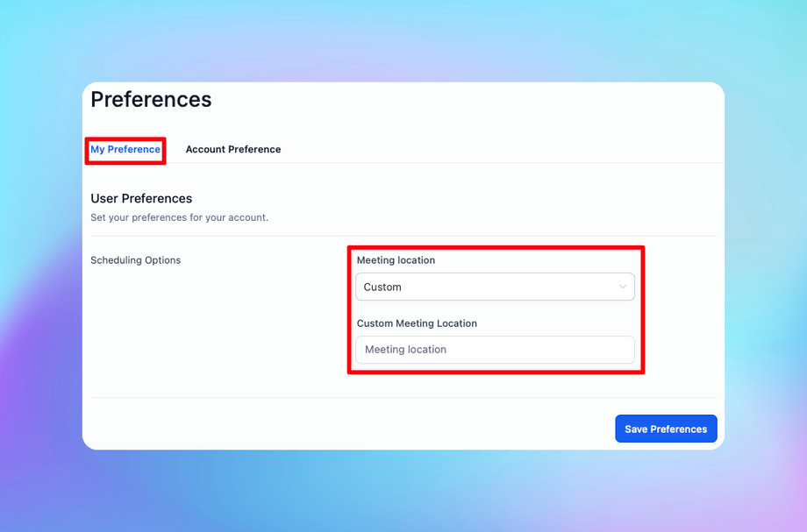Click the 'Custom' value in the dropdown

[x=382, y=287]
